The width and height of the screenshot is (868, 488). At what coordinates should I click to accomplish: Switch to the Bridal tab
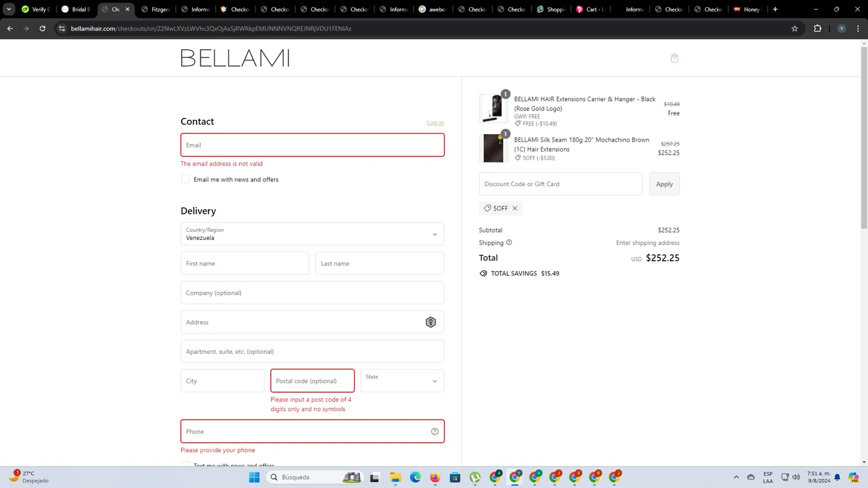click(76, 9)
